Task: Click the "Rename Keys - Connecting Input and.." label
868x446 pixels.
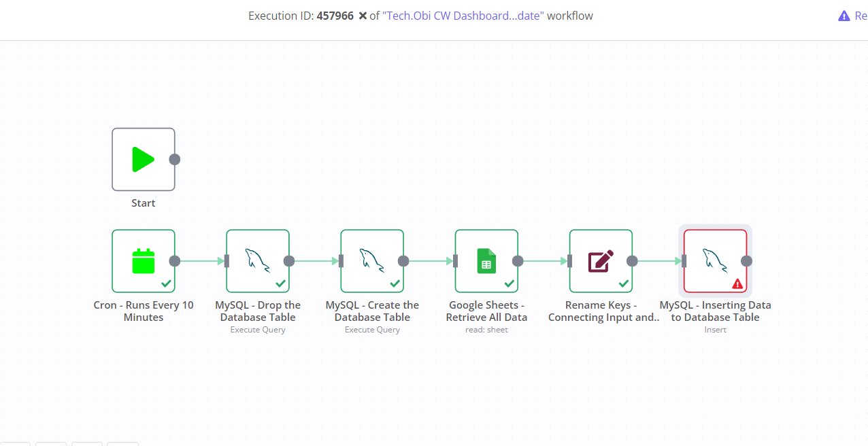Action: (604, 311)
